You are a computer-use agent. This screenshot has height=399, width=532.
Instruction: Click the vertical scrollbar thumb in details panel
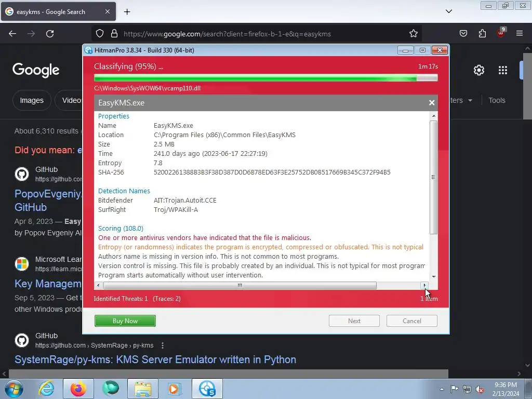[433, 177]
